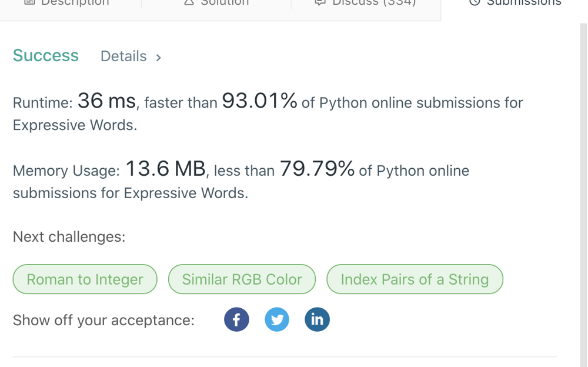The image size is (588, 367).
Task: Click the Submissions tab clock icon
Action: click(474, 2)
